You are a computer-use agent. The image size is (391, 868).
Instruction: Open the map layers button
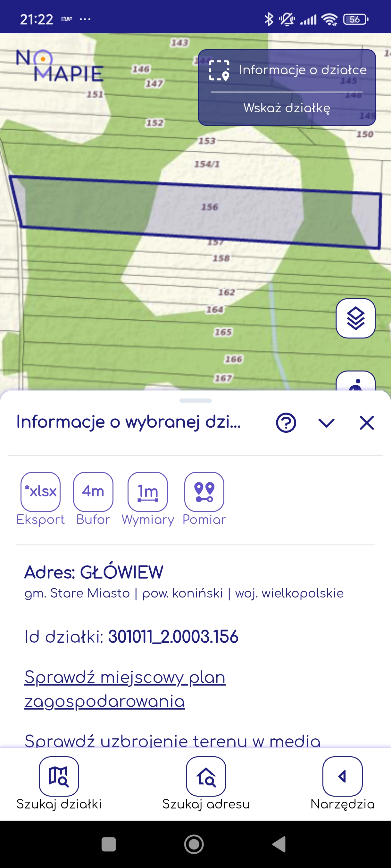pos(355,318)
